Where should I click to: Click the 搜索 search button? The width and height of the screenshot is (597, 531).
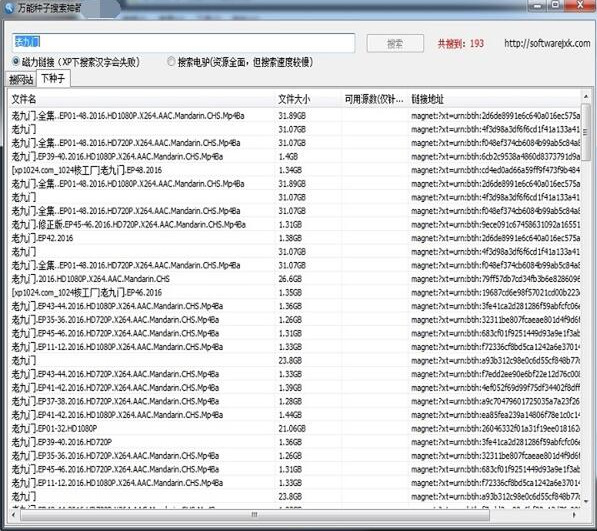[395, 43]
